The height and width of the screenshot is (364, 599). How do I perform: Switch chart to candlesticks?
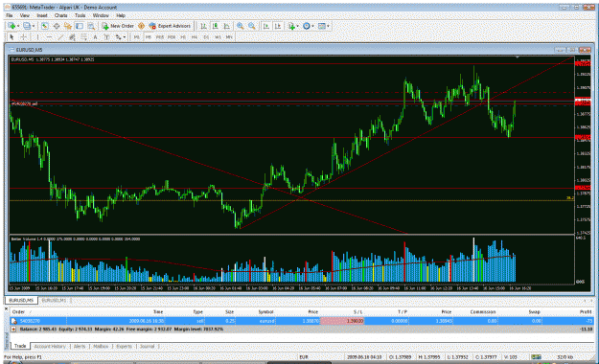click(x=215, y=26)
